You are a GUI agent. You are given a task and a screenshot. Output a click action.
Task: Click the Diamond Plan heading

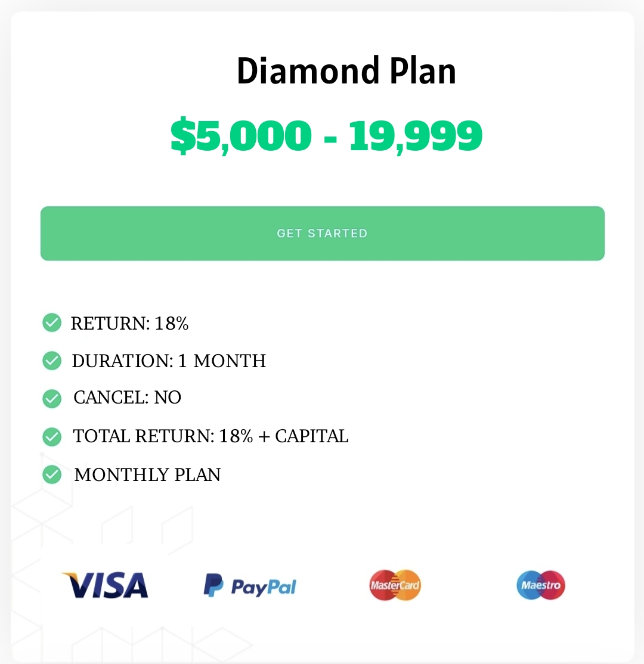pos(346,71)
